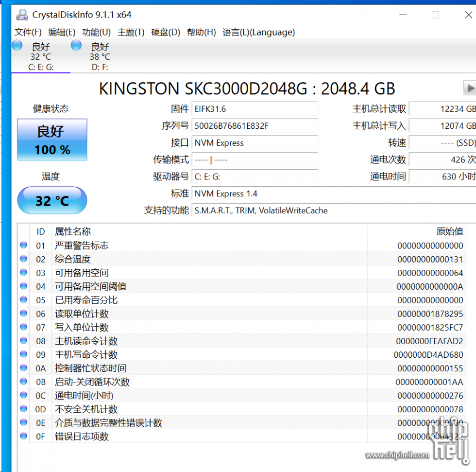
Task: Go to next disk with arrow button
Action: click(x=470, y=88)
